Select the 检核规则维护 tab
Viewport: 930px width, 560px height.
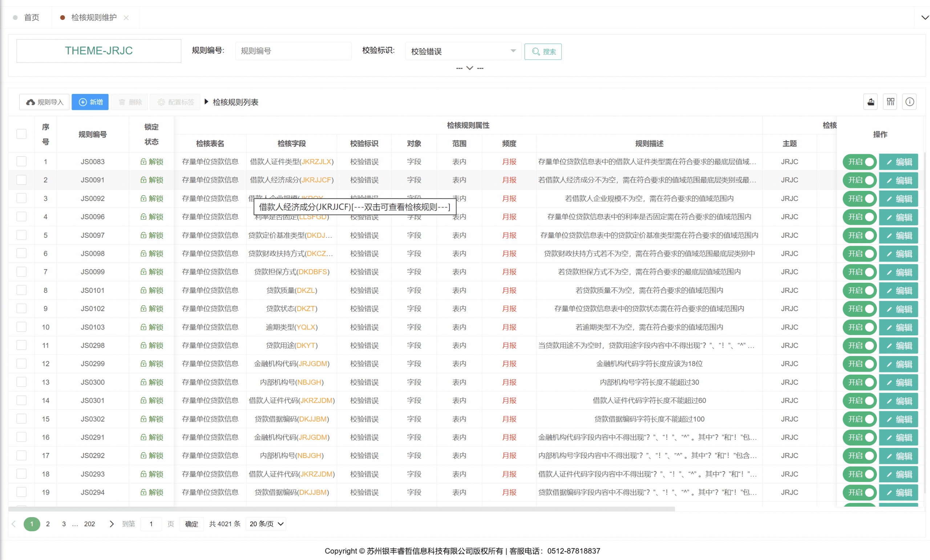94,17
